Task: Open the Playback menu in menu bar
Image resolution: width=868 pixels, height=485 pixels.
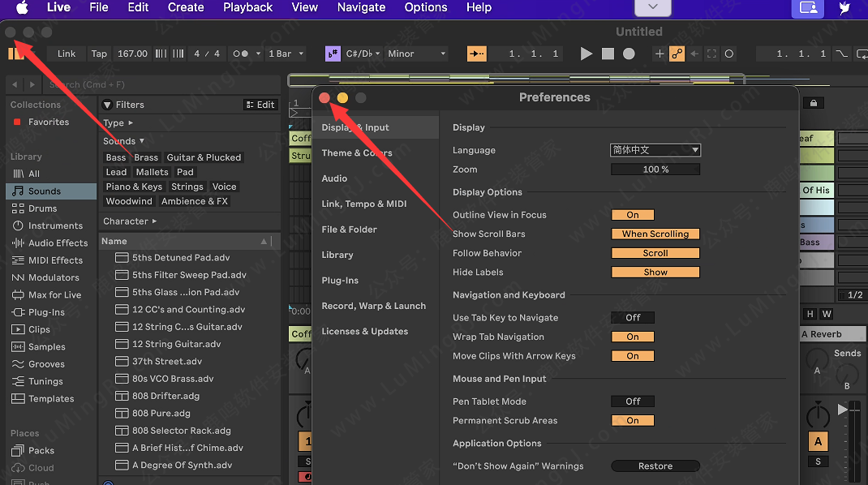Action: (247, 7)
